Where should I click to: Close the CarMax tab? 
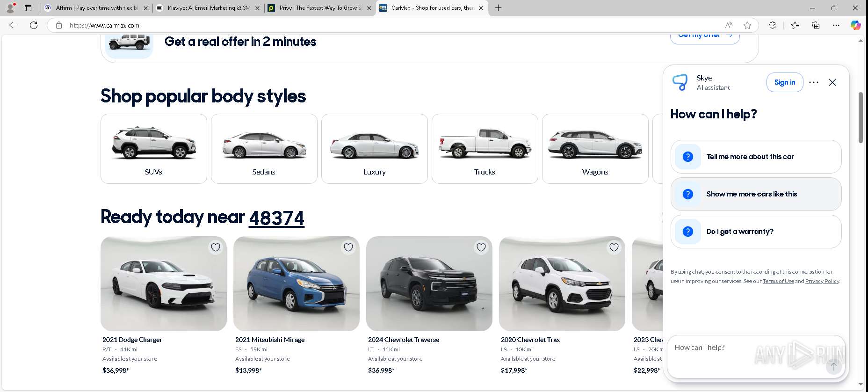point(481,8)
